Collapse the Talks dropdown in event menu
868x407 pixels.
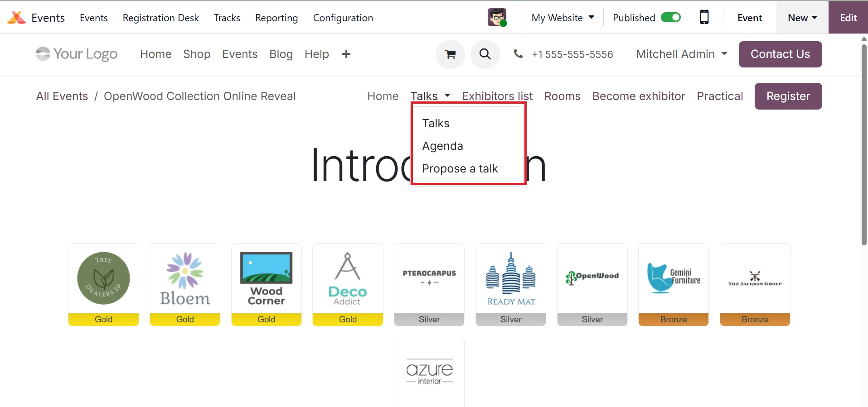[430, 96]
